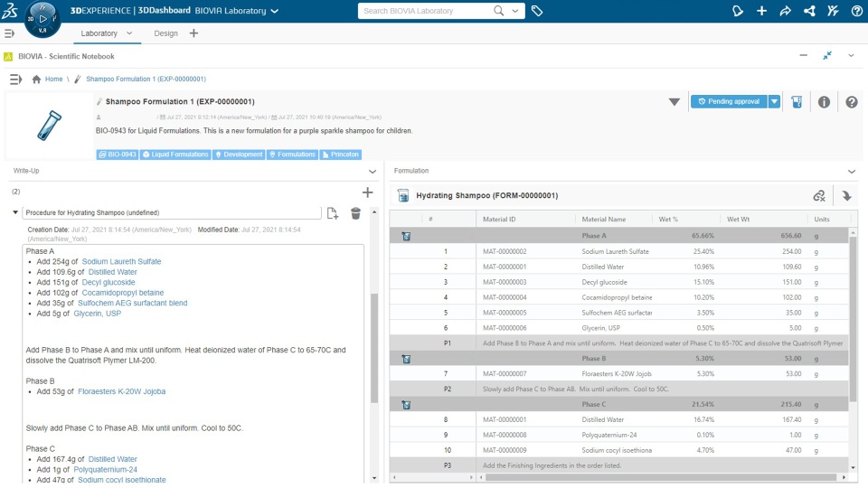Viewport: 868px width, 488px height.
Task: Open the Pending approval dropdown arrow
Action: [x=775, y=102]
